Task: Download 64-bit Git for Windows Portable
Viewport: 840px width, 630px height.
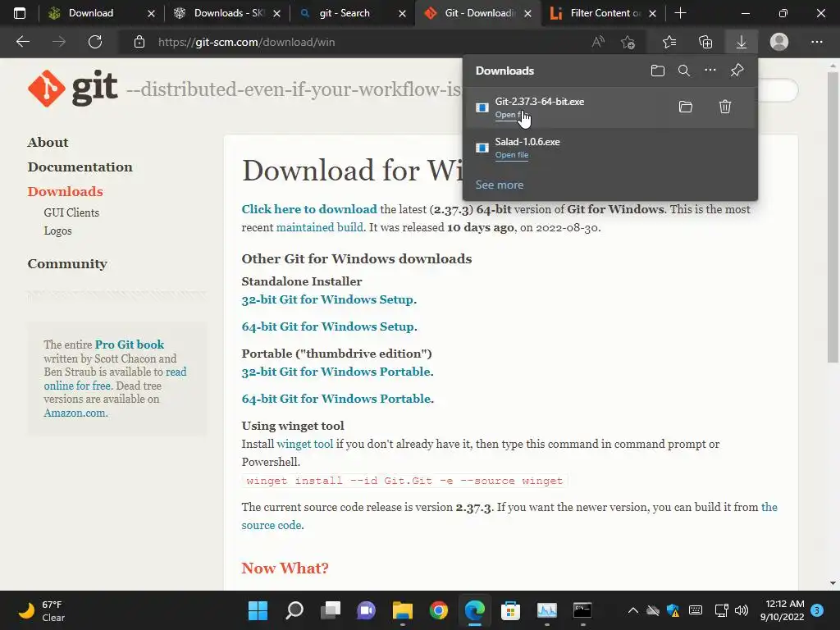Action: coord(336,399)
